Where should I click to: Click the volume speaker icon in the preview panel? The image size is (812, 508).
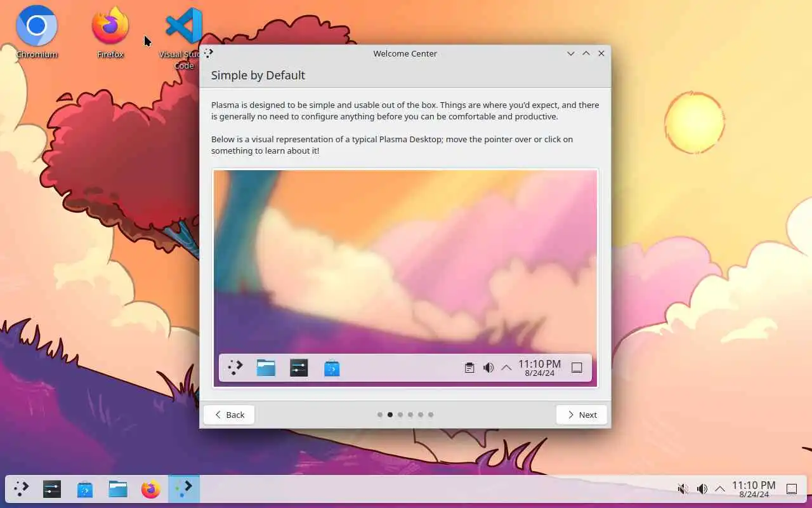(x=488, y=368)
